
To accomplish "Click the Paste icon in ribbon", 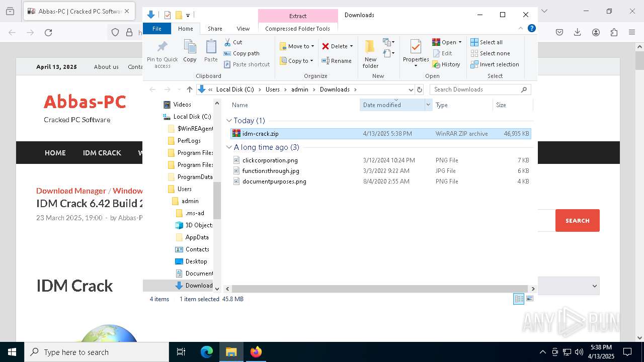I will (211, 51).
